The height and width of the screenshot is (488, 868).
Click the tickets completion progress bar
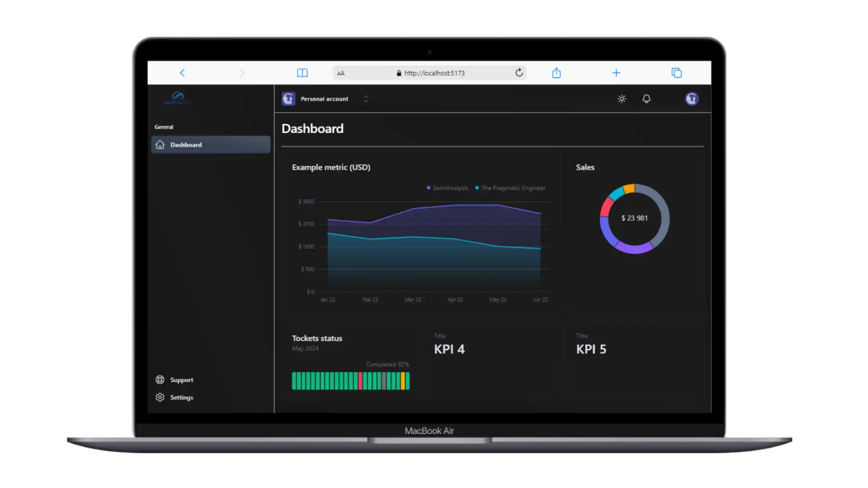click(x=350, y=381)
